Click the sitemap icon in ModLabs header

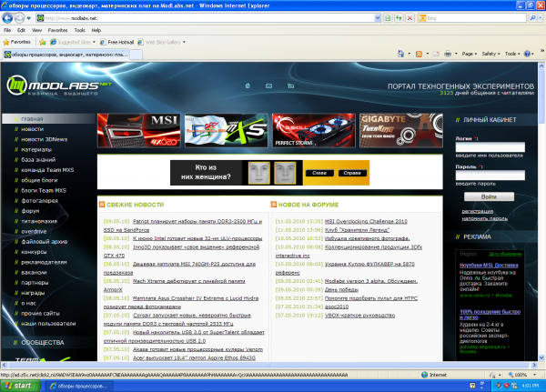290,85
